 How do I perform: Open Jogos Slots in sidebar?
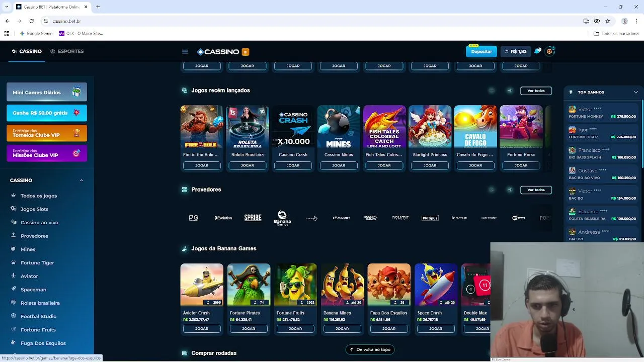34,209
